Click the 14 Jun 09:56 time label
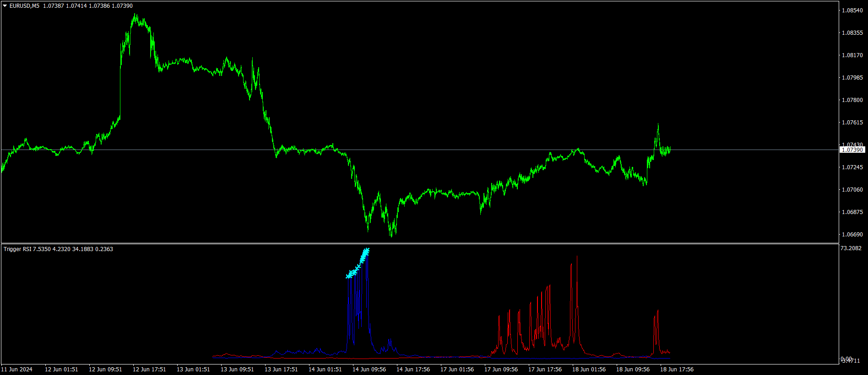The width and height of the screenshot is (868, 375). [x=369, y=370]
